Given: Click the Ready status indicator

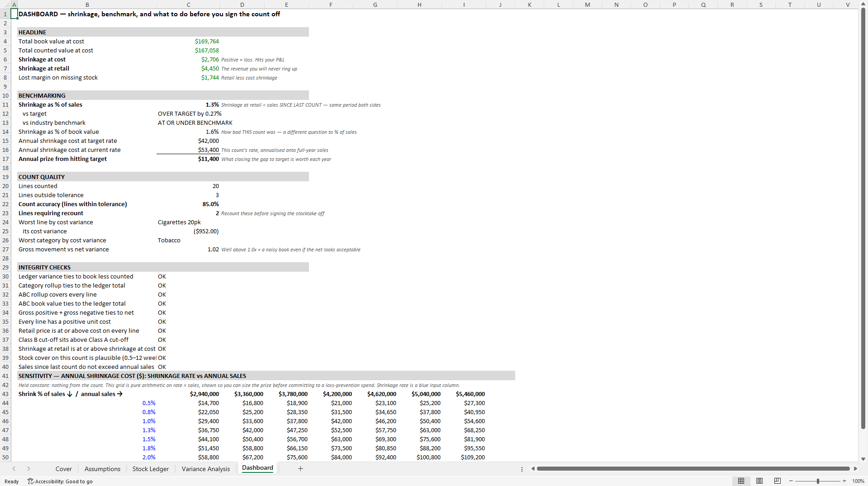Looking at the screenshot, I should pos(11,481).
